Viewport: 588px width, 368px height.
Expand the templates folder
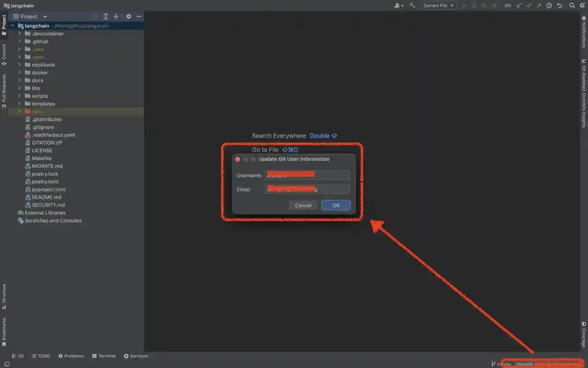point(19,103)
